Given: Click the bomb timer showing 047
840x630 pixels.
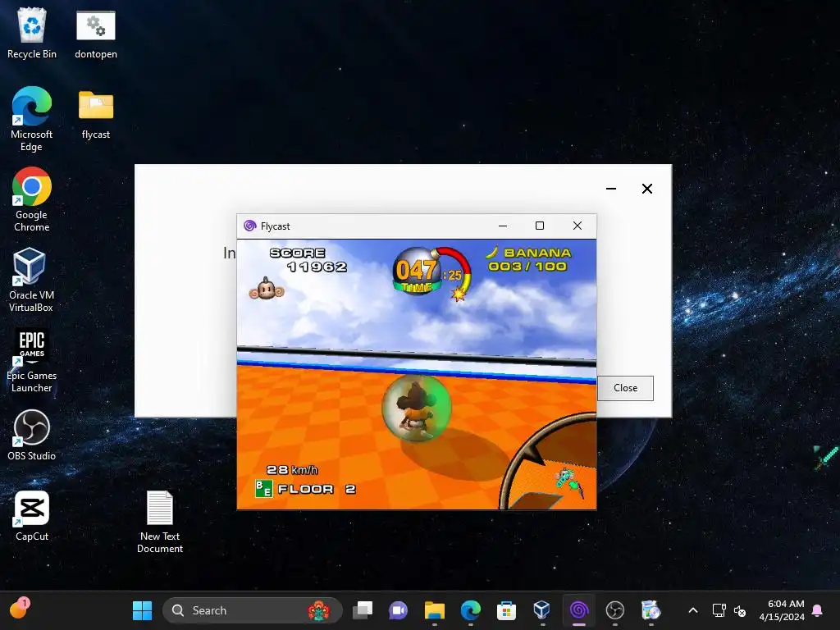Looking at the screenshot, I should click(416, 271).
